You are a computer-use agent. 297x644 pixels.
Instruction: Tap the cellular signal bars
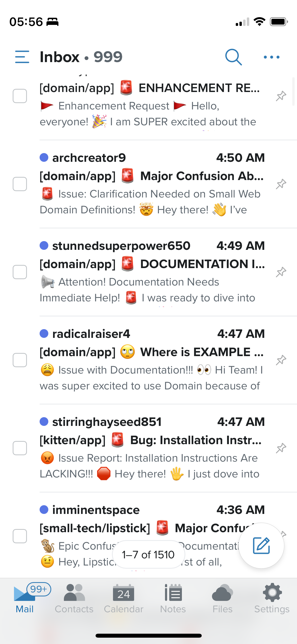[x=242, y=22]
